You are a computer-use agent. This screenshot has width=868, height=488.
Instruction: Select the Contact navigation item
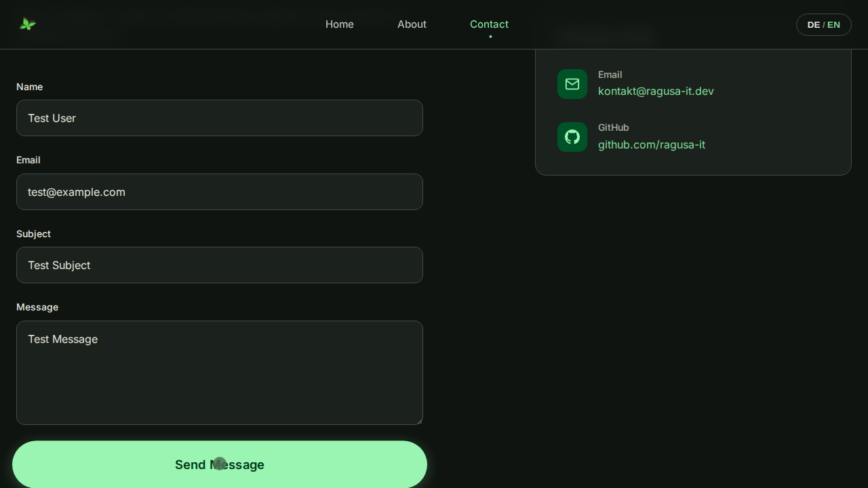[489, 24]
